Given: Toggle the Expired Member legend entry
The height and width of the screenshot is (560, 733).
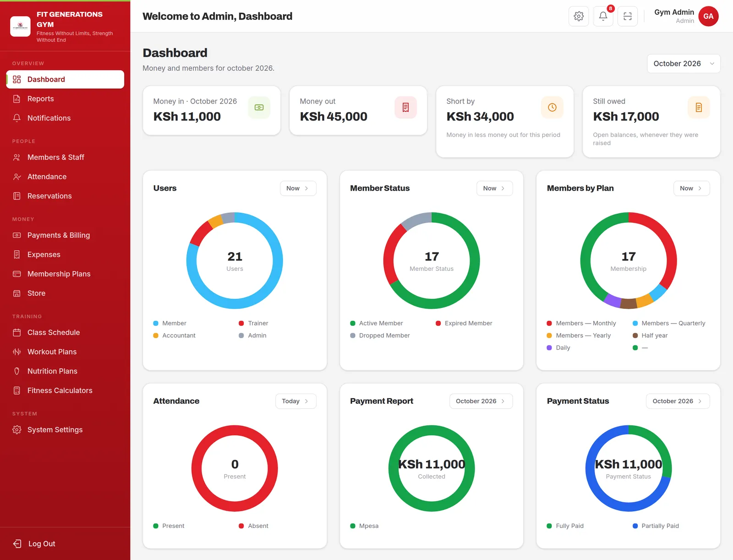Looking at the screenshot, I should 464,323.
